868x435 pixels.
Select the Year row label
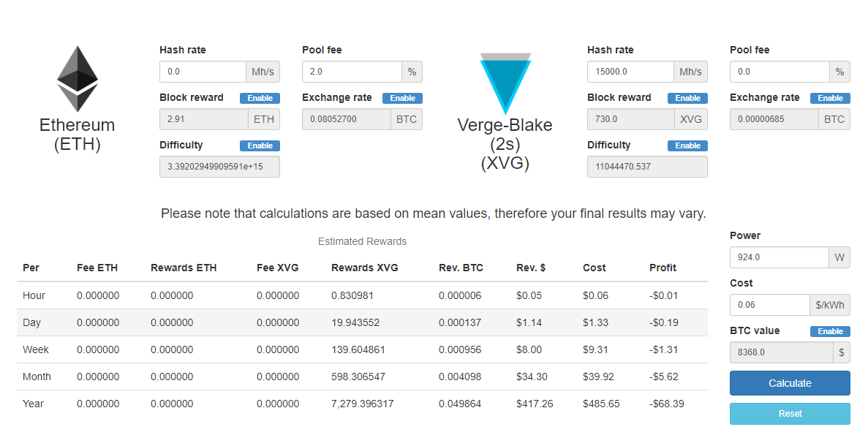coord(33,404)
